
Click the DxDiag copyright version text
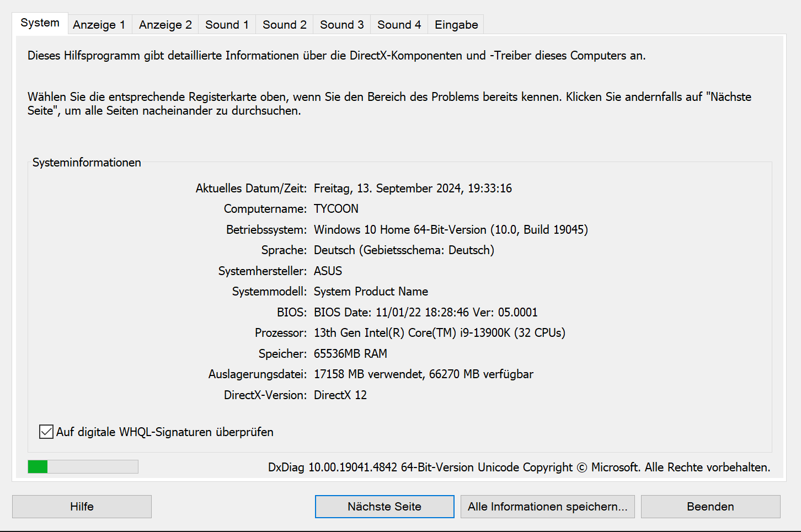pyautogui.click(x=519, y=467)
